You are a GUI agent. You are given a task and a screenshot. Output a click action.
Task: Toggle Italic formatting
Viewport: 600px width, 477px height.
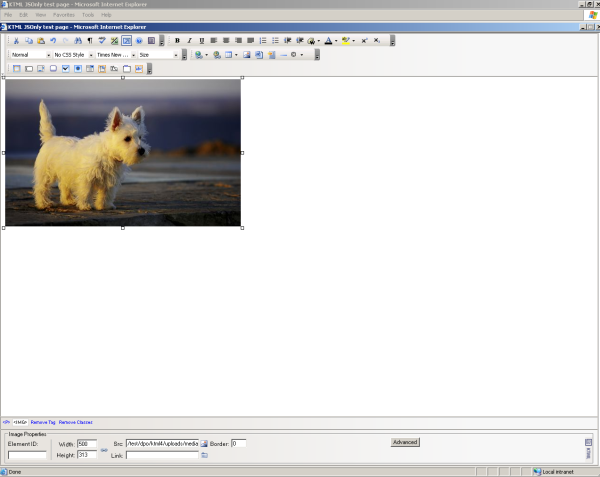[x=189, y=41]
